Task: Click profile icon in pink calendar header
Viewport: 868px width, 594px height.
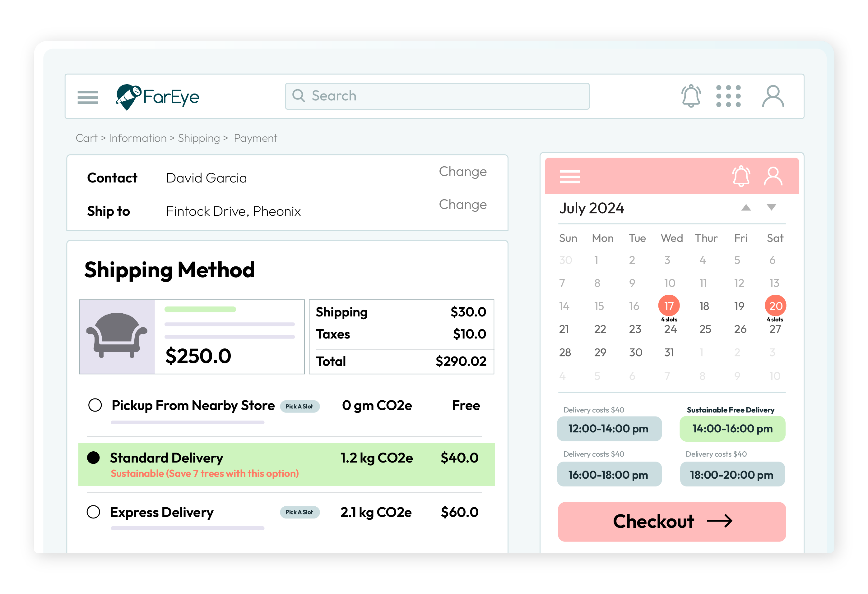Action: click(773, 176)
